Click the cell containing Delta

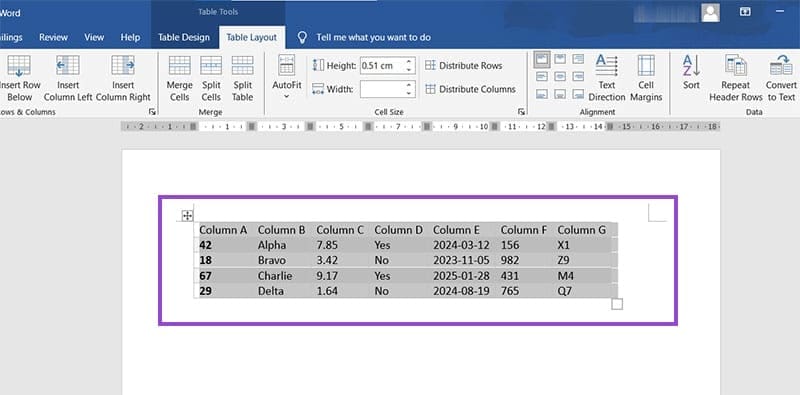[282, 291]
